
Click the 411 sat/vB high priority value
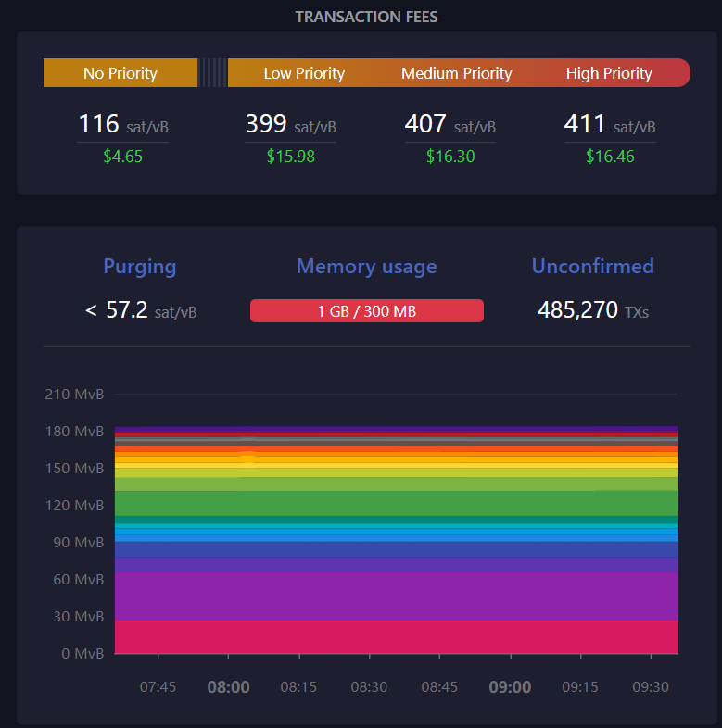[610, 124]
